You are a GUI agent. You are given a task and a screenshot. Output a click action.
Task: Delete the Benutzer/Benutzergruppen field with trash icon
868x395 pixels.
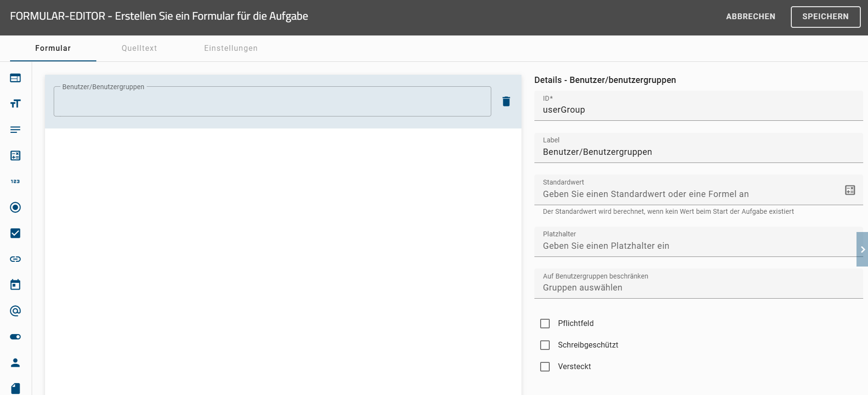[x=506, y=101]
